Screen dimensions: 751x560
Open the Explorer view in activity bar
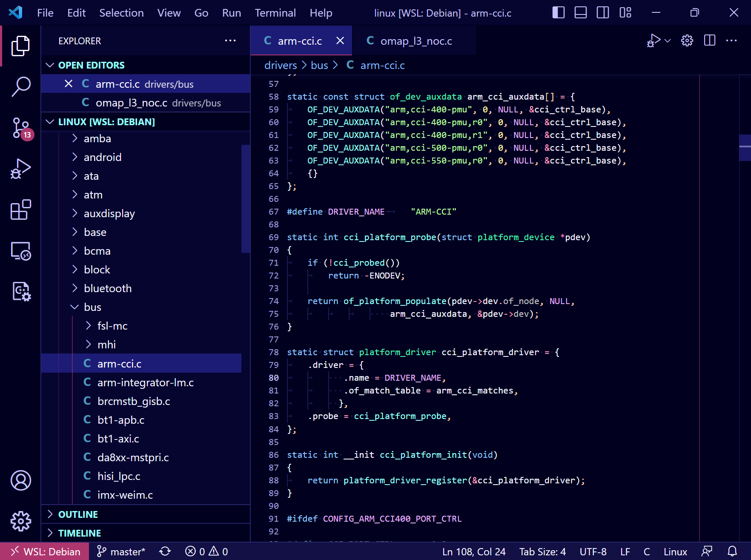coord(20,46)
